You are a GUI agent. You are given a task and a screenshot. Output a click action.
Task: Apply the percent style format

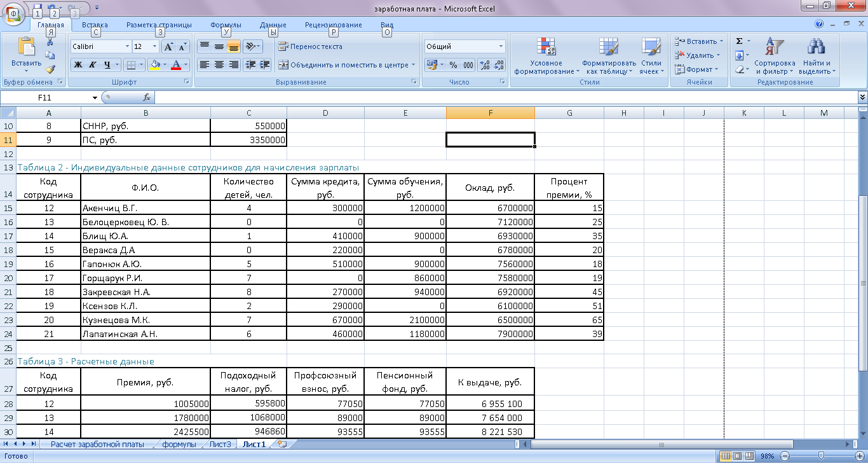(453, 65)
